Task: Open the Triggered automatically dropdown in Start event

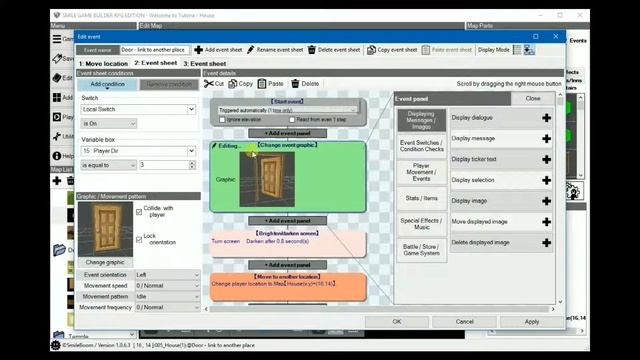Action: click(x=287, y=110)
